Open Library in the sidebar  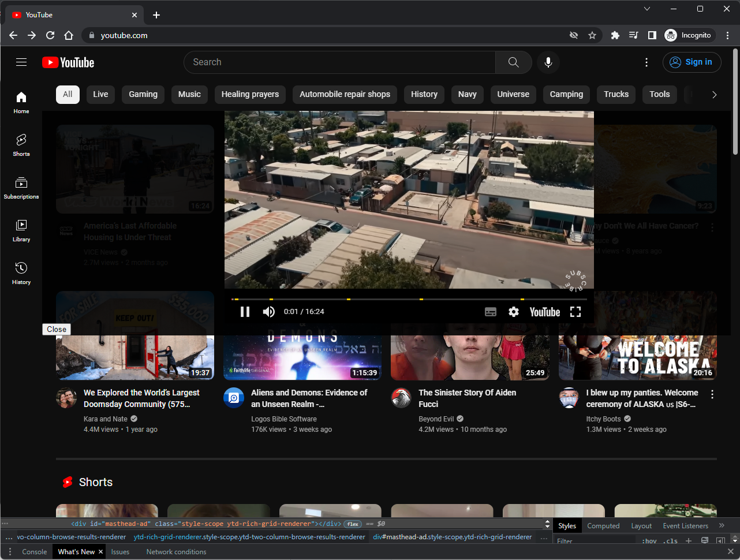(21, 230)
